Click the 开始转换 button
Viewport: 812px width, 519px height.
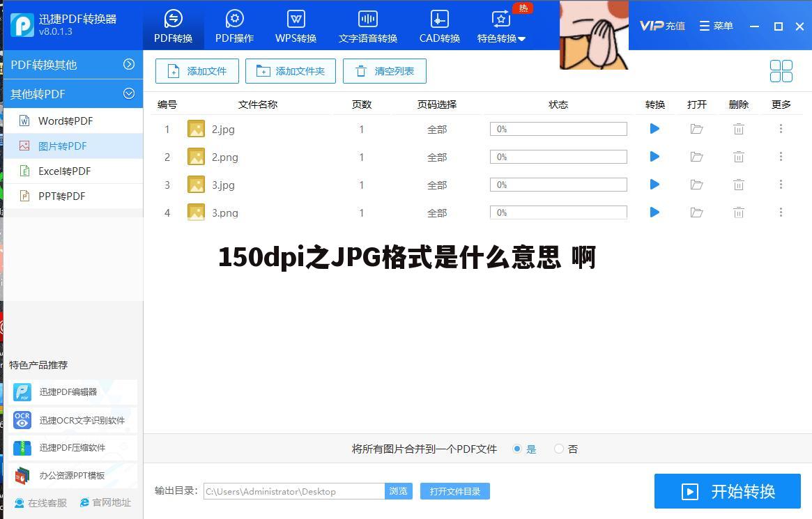[728, 491]
